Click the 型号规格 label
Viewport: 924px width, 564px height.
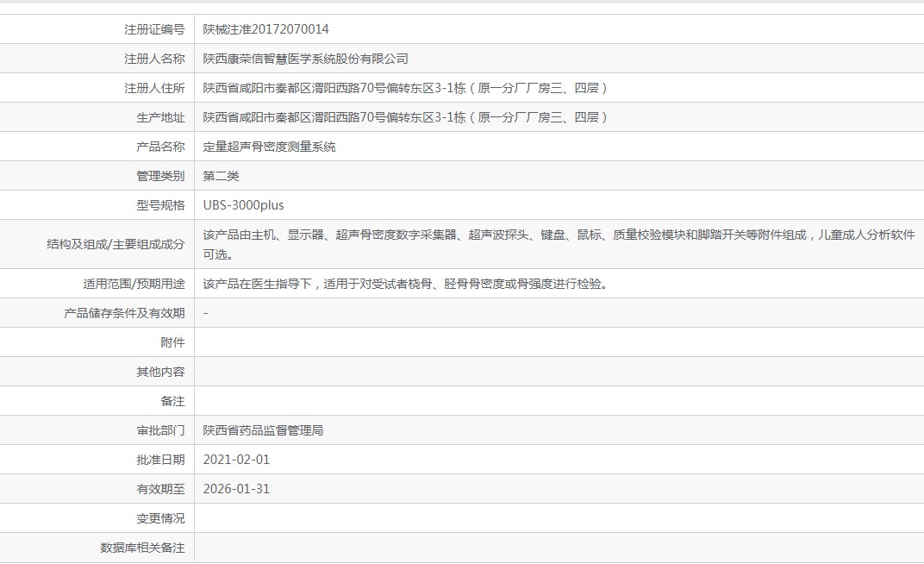(x=161, y=205)
